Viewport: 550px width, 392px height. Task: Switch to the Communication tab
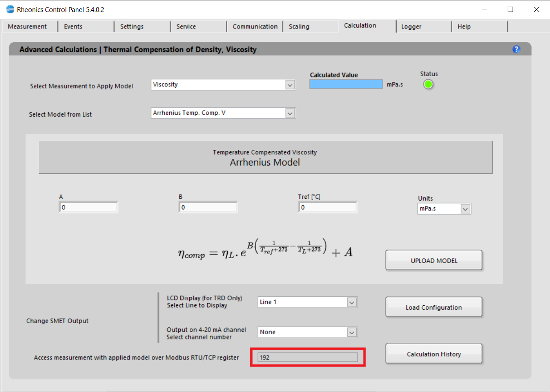point(255,27)
